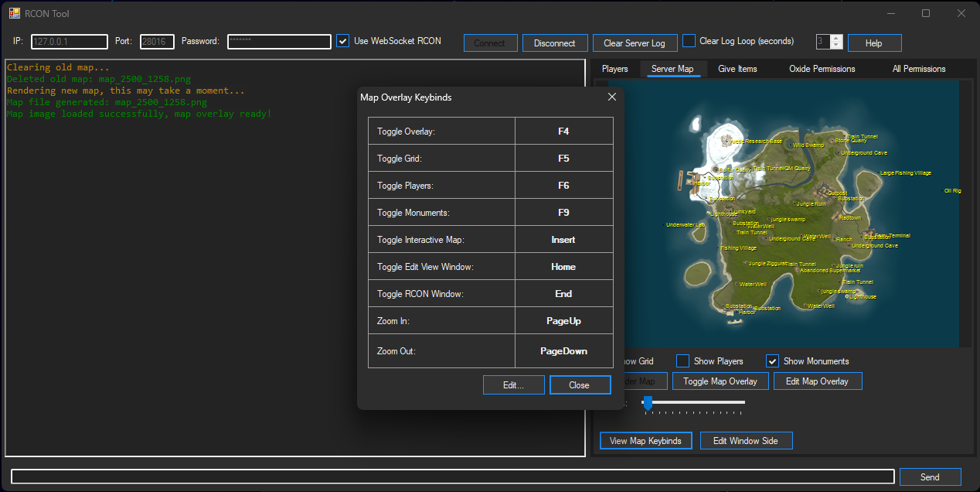980x492 pixels.
Task: Click the 'Map image loaded successfully' log line
Action: (139, 114)
